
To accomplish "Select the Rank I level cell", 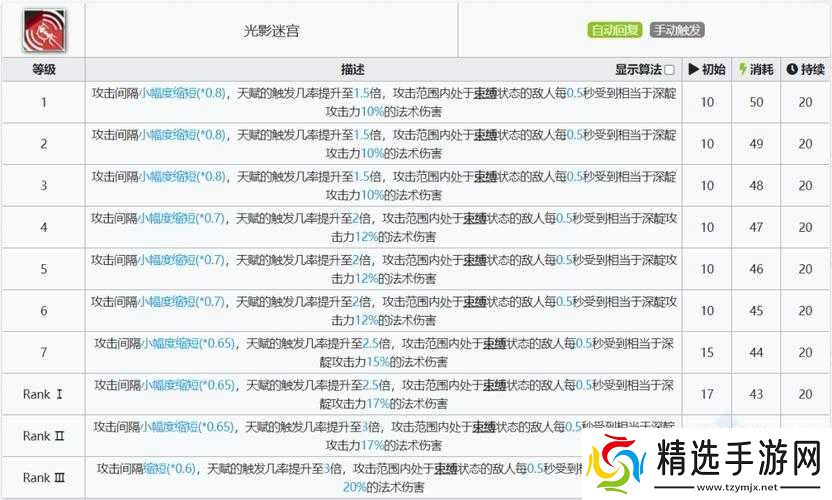I will coord(44,394).
